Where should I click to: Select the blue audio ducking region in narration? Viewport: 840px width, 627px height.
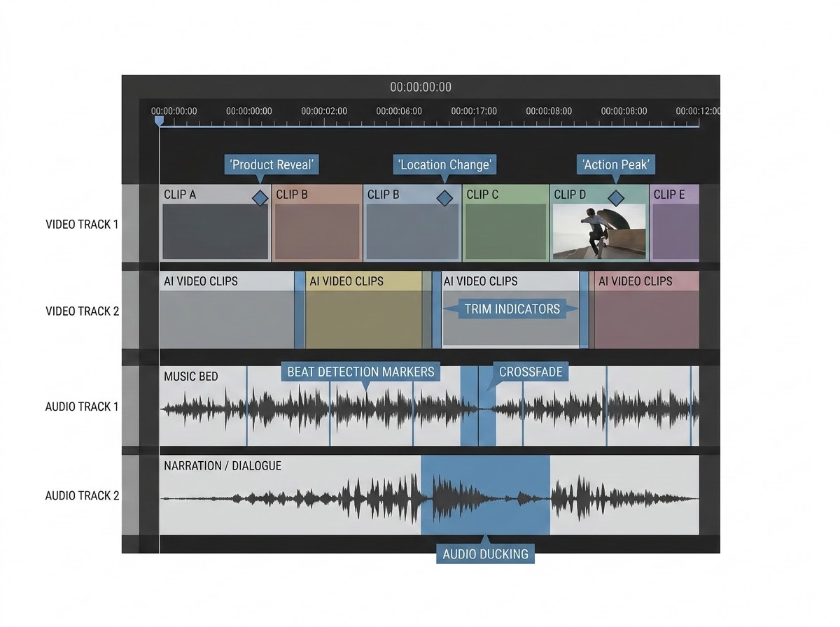(485, 495)
